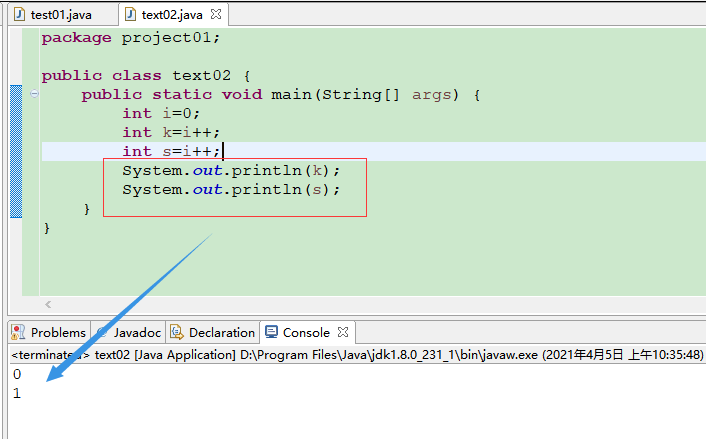The height and width of the screenshot is (439, 706).
Task: Click the 'int i=0;' code line
Action: click(x=161, y=113)
